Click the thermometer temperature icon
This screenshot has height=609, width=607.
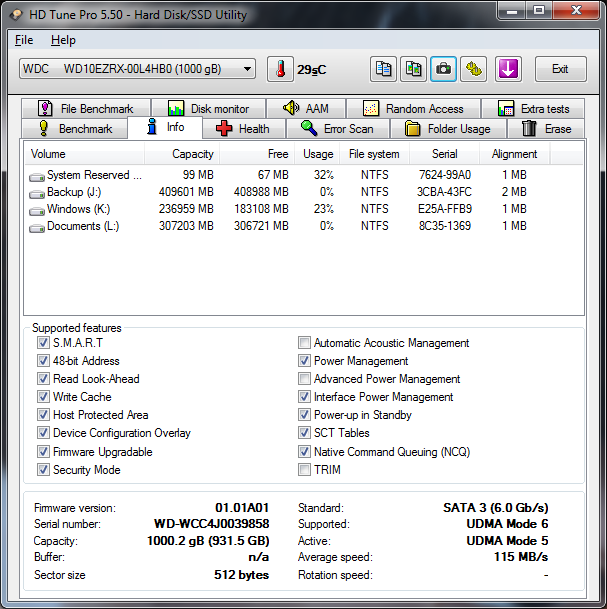(280, 69)
